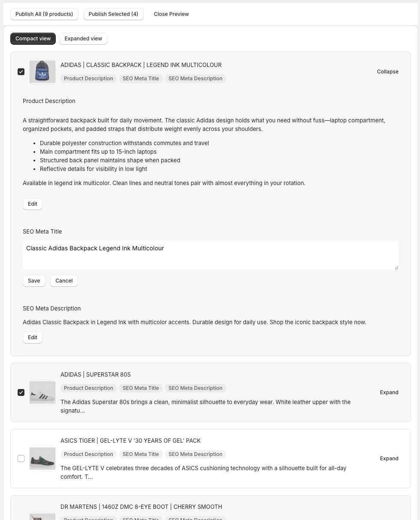
Task: Expand the Adidas Superstar 80s product
Action: pyautogui.click(x=389, y=392)
